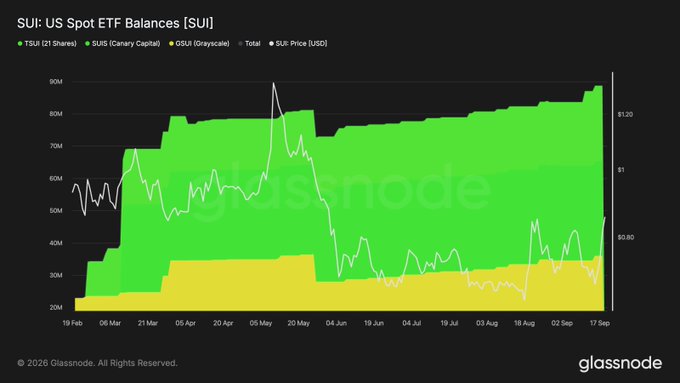Click the SUIS (Canary Capital) legend dot
Screen dimensions: 680x383
coord(87,43)
